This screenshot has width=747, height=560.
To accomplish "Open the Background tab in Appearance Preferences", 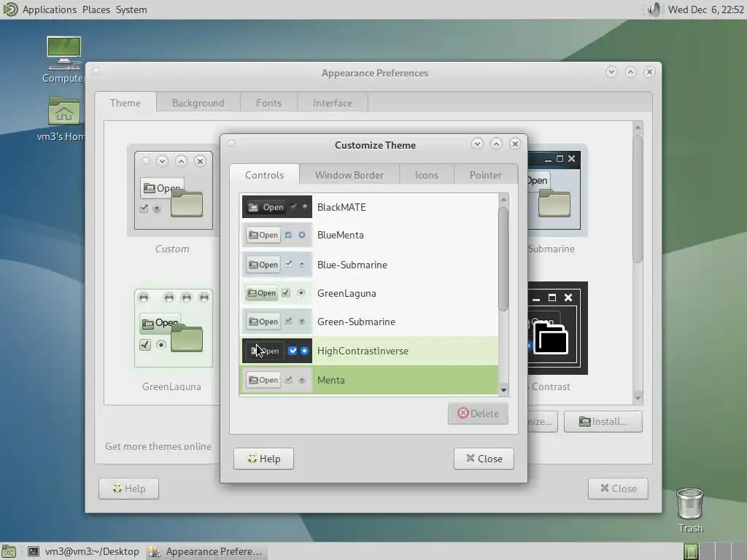I will [198, 103].
